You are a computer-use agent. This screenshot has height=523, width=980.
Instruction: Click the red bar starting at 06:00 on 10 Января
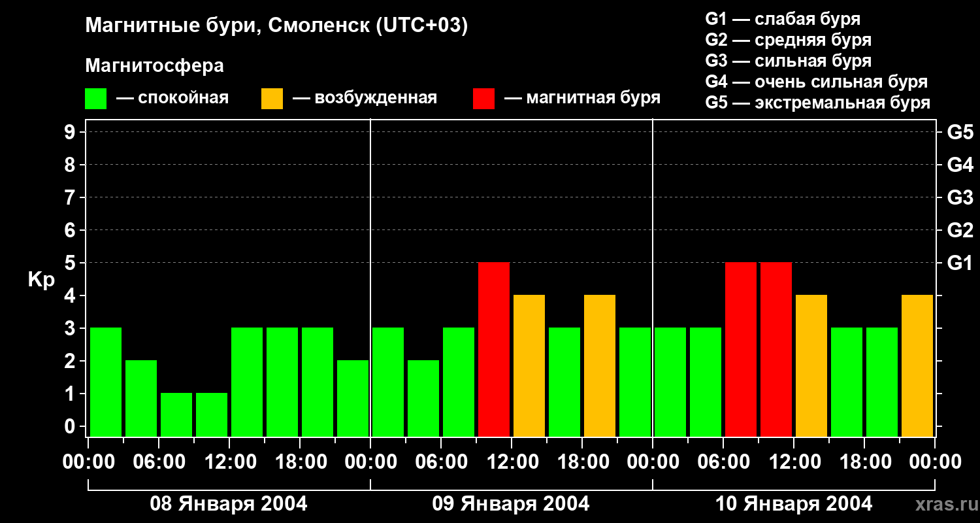coord(741,350)
